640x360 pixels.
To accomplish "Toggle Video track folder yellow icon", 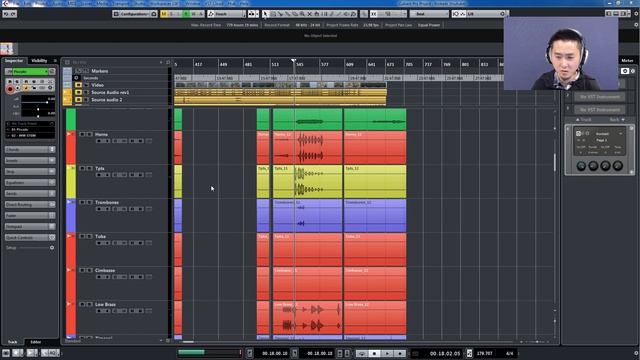I will (x=78, y=85).
